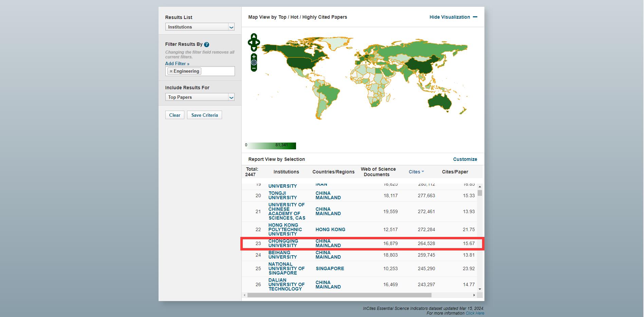The width and height of the screenshot is (644, 317).
Task: Click the Add Filter link
Action: pos(177,63)
